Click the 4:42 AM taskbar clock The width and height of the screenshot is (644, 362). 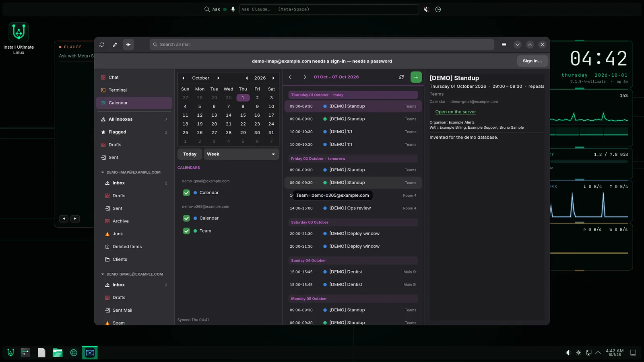[615, 353]
